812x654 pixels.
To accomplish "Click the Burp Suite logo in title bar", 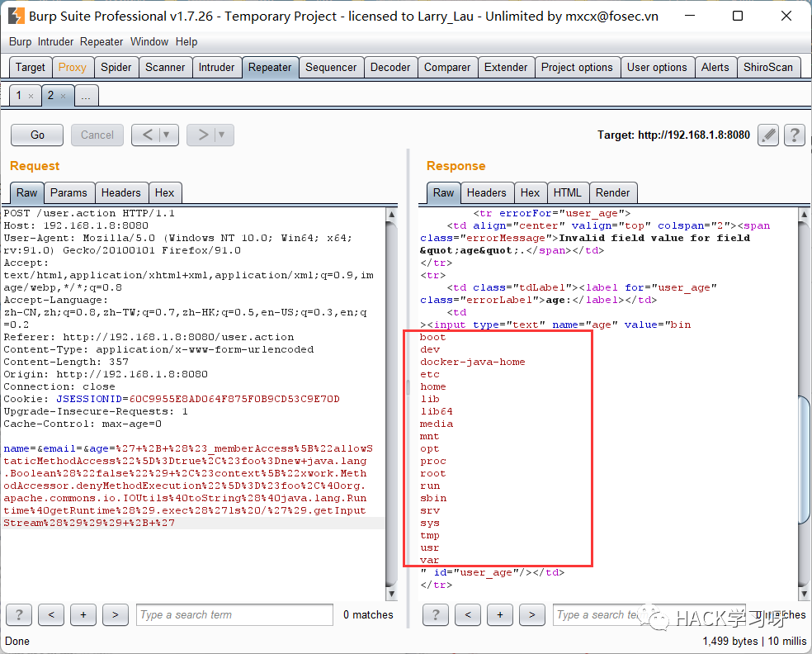I will 16,16.
